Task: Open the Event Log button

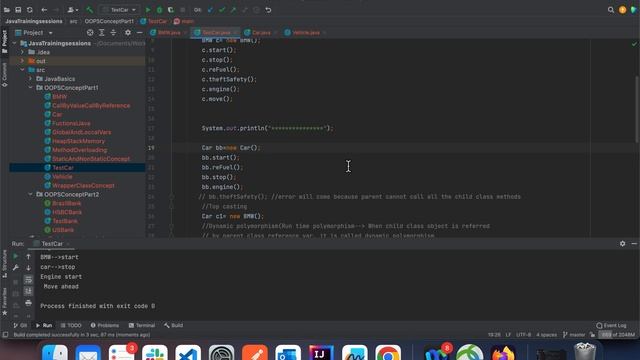Action: pos(611,325)
